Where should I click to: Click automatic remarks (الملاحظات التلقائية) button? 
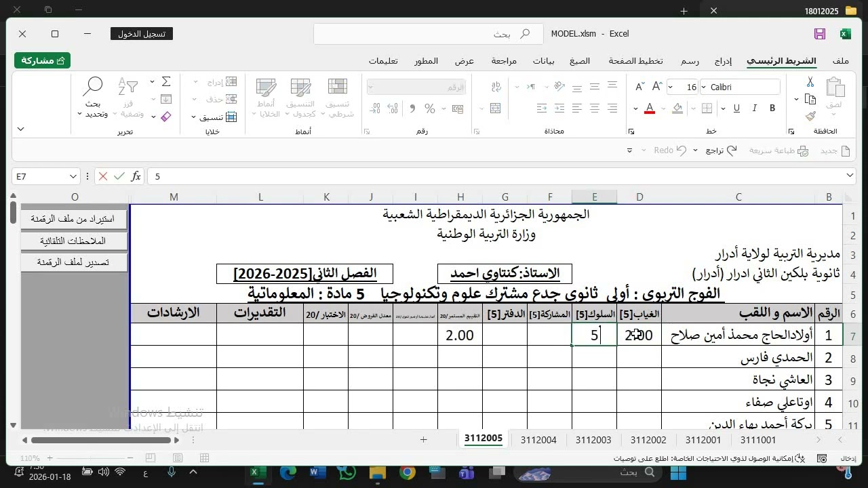[x=74, y=241]
